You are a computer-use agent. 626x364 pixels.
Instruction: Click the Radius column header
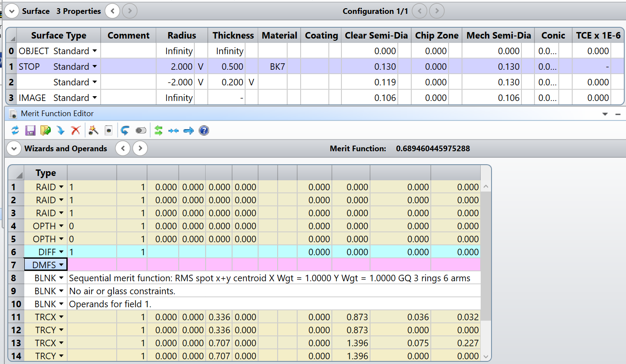click(182, 36)
